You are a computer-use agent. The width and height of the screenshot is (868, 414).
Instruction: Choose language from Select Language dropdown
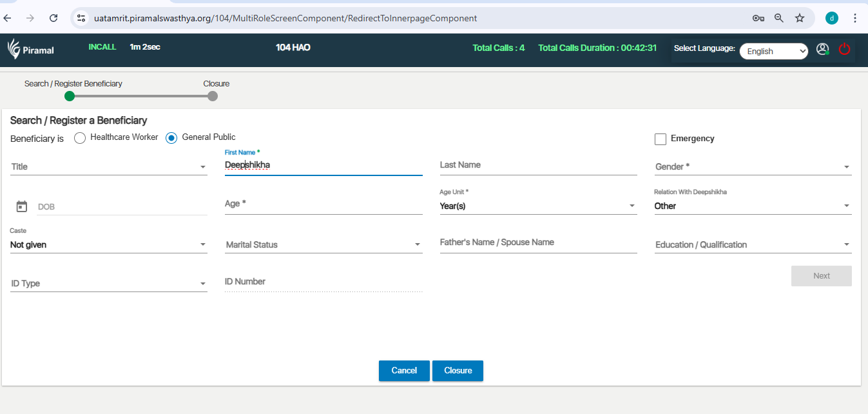click(773, 52)
